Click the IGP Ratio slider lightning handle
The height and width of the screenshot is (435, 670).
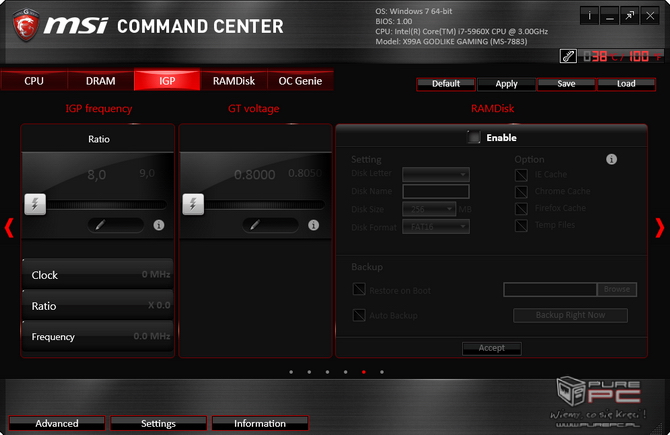point(35,204)
